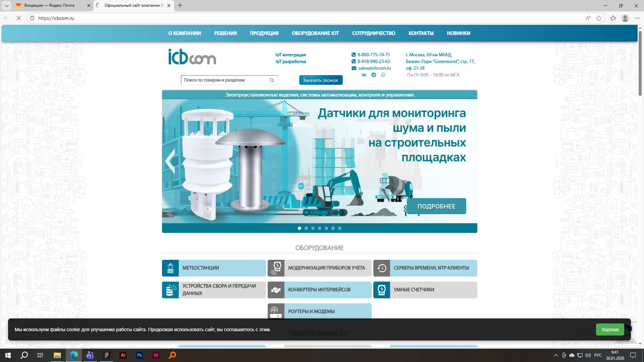Open the ПРОДУКЦИЯ menu item
The width and height of the screenshot is (644, 362).
264,33
